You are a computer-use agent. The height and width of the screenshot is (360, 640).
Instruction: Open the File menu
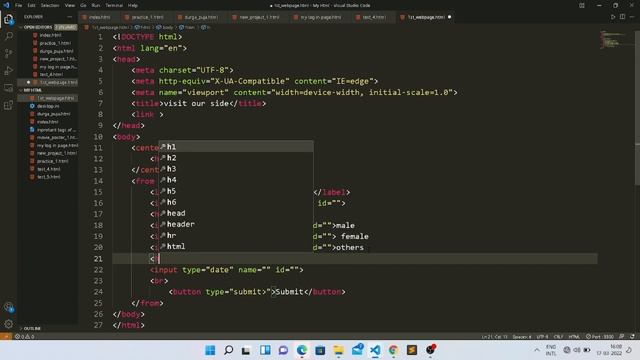coord(18,5)
